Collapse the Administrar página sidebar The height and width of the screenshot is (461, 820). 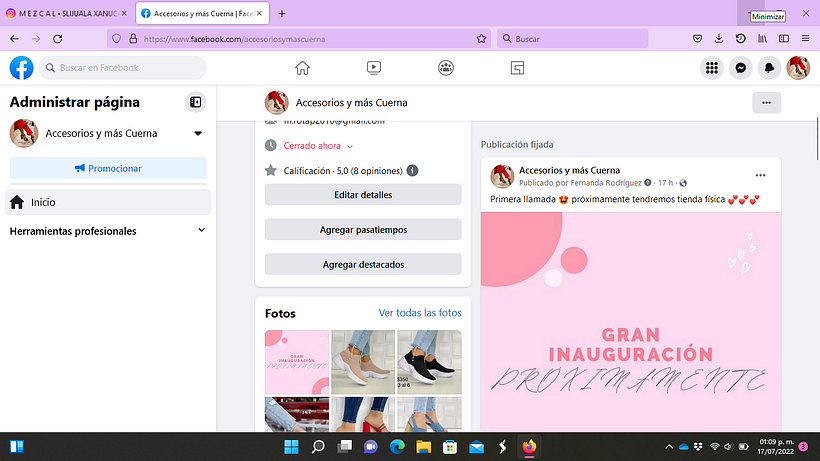pyautogui.click(x=196, y=102)
